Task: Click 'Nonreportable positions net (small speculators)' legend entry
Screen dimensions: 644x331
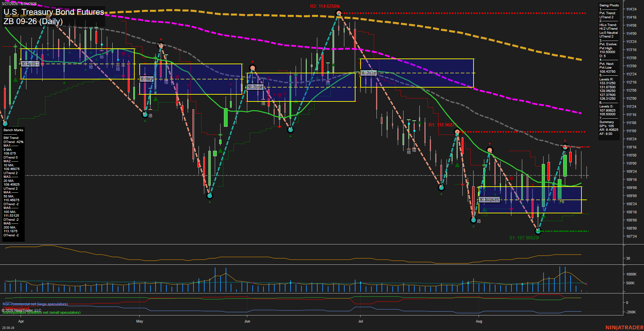Action: pos(42,313)
